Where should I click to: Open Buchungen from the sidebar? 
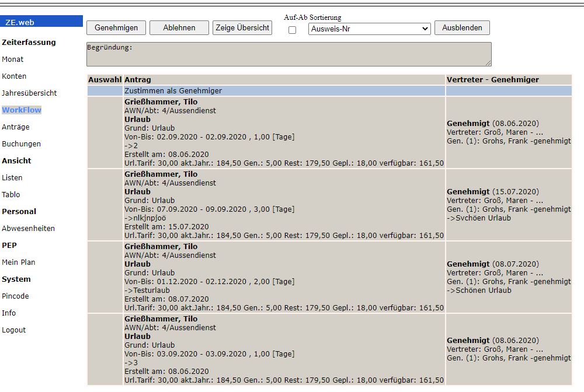21,144
